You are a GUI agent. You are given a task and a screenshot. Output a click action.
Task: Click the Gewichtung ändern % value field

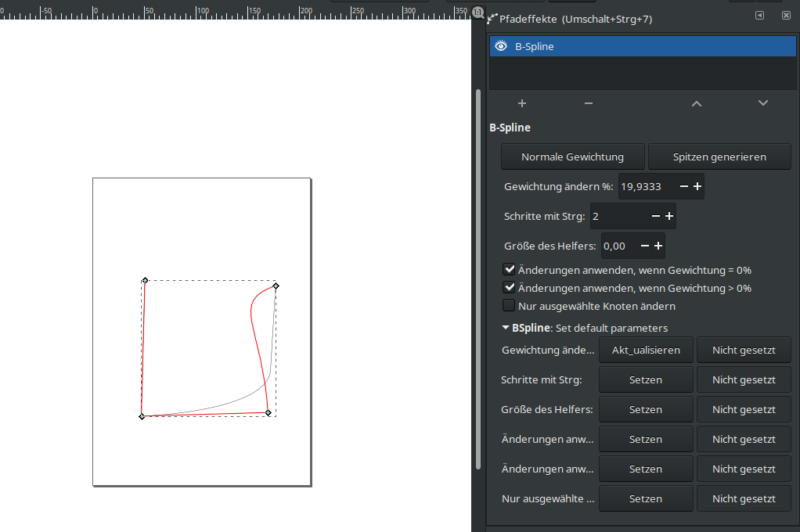646,187
